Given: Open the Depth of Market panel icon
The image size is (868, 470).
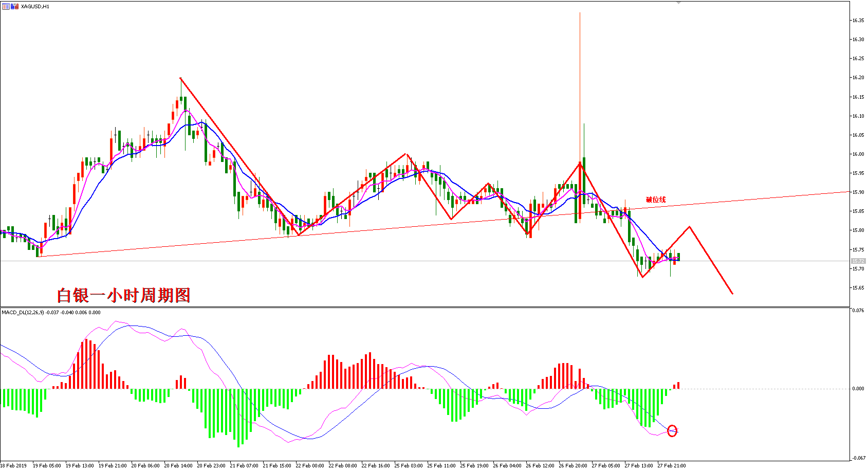Looking at the screenshot, I should pyautogui.click(x=6, y=6).
